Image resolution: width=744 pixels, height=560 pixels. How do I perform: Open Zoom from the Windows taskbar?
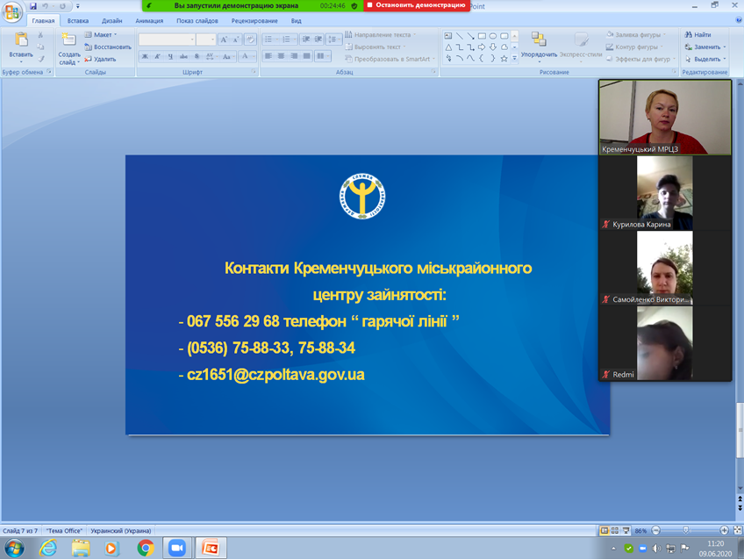[177, 548]
